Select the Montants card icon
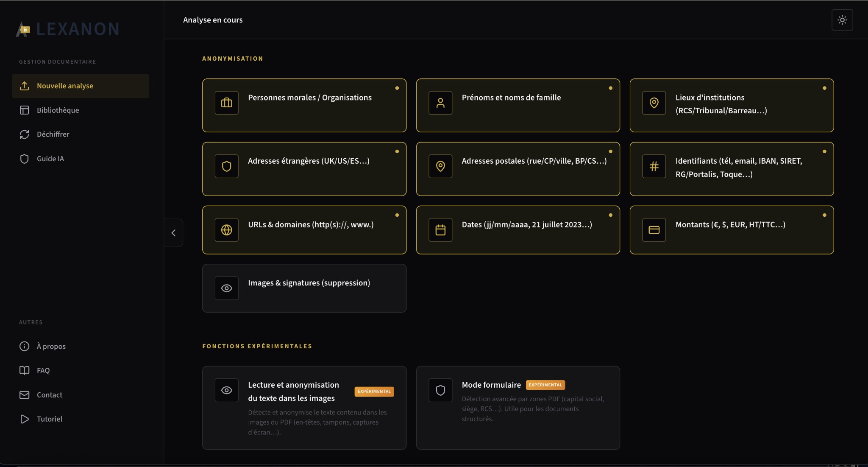 pos(654,230)
